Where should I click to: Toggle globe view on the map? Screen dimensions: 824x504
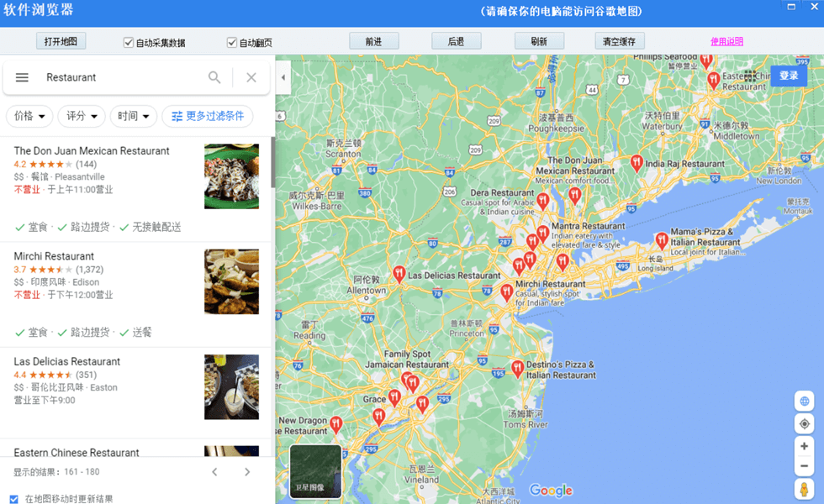click(804, 402)
